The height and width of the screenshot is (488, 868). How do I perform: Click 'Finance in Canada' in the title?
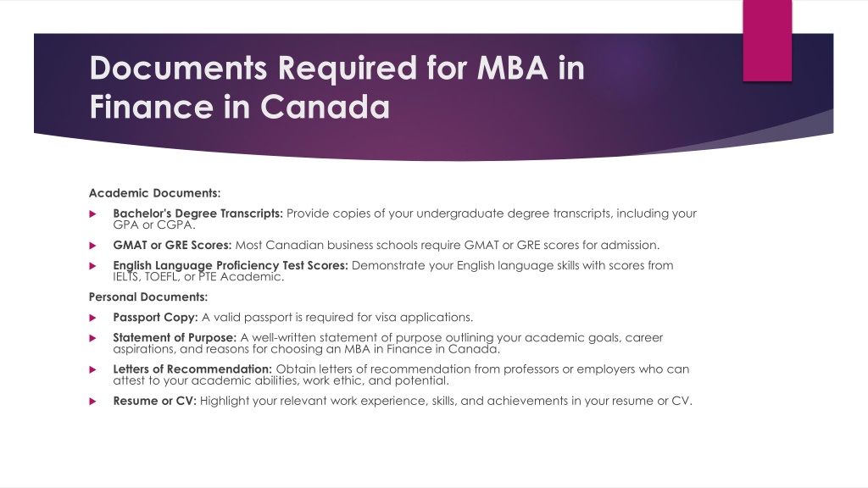tap(240, 107)
